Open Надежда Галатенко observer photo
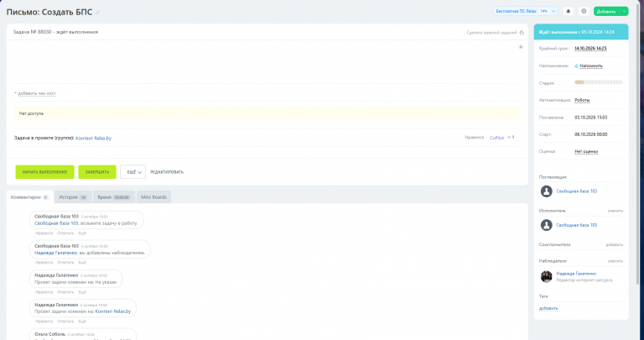 point(546,277)
